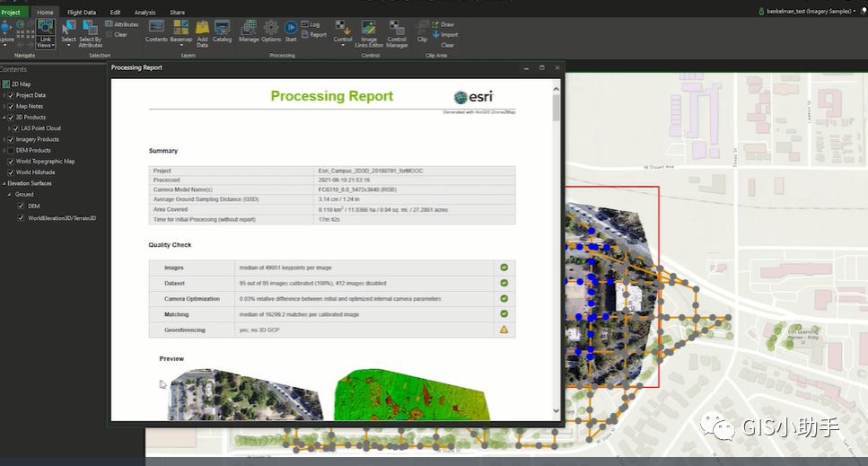
Task: Start processing with the Start button
Action: point(291,31)
